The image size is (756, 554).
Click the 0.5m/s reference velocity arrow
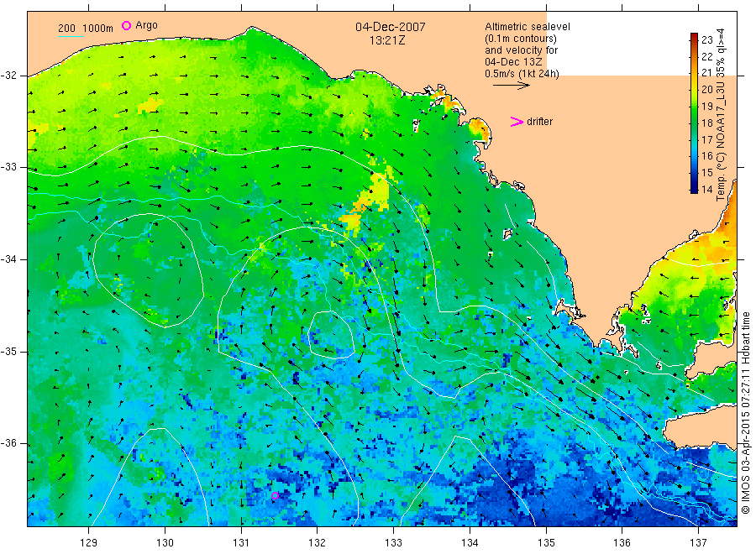tap(511, 86)
